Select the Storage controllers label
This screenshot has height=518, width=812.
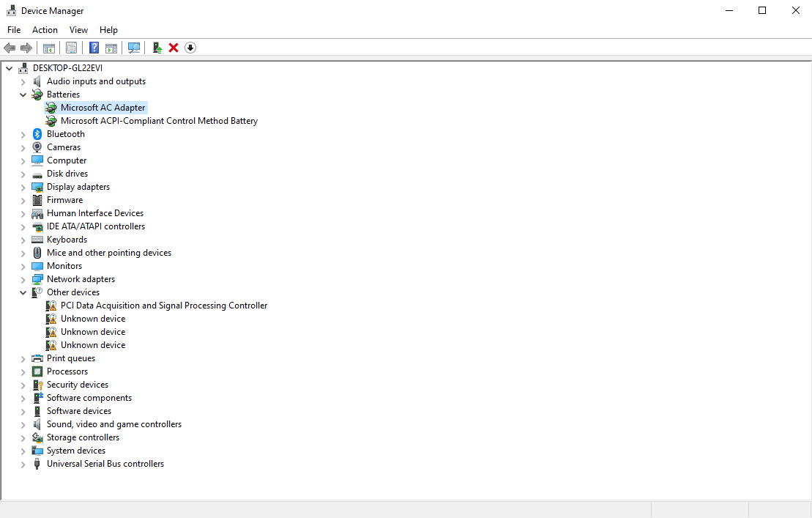pos(83,437)
